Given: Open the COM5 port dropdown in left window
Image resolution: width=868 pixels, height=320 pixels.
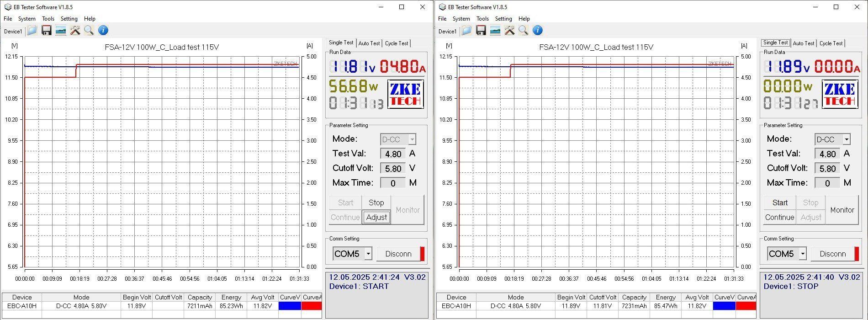Looking at the screenshot, I should click(x=368, y=254).
